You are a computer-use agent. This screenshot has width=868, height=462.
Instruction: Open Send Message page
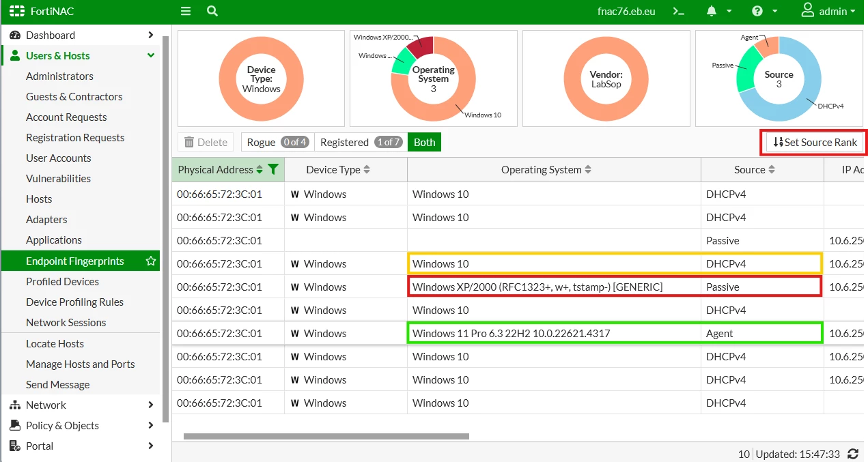(58, 385)
